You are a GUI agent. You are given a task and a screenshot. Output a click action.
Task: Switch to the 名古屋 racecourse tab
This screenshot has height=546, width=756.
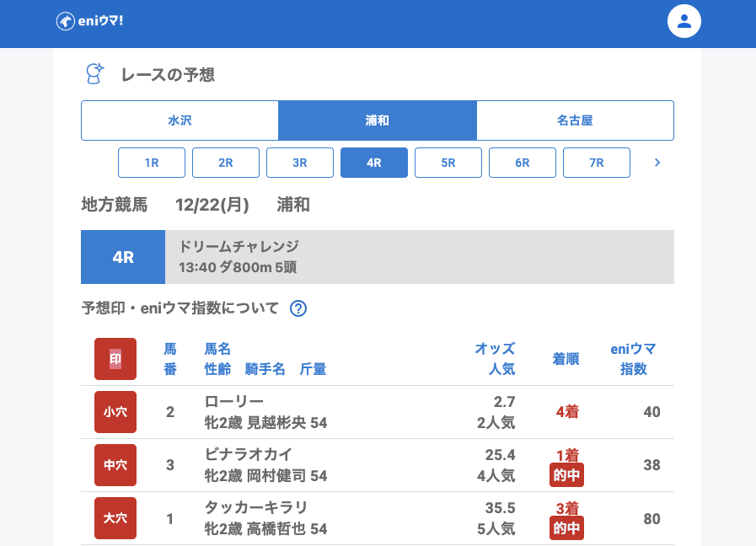pyautogui.click(x=575, y=120)
